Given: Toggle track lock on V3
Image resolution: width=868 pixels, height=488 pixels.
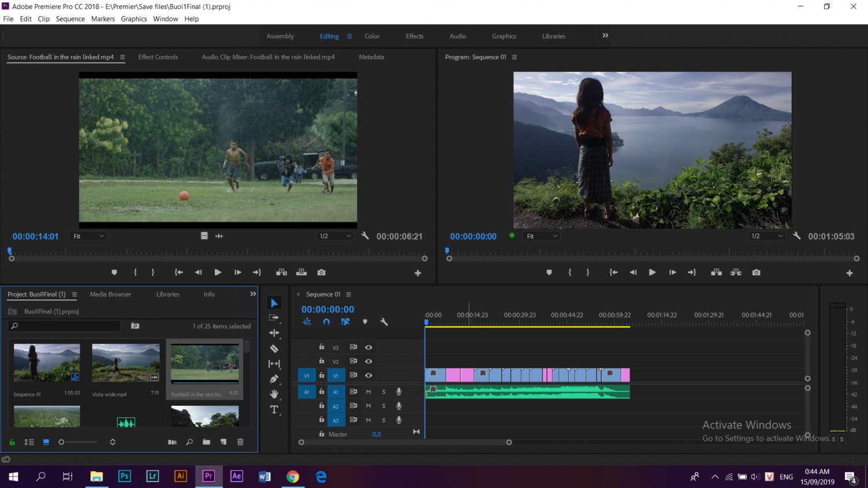Looking at the screenshot, I should 322,347.
